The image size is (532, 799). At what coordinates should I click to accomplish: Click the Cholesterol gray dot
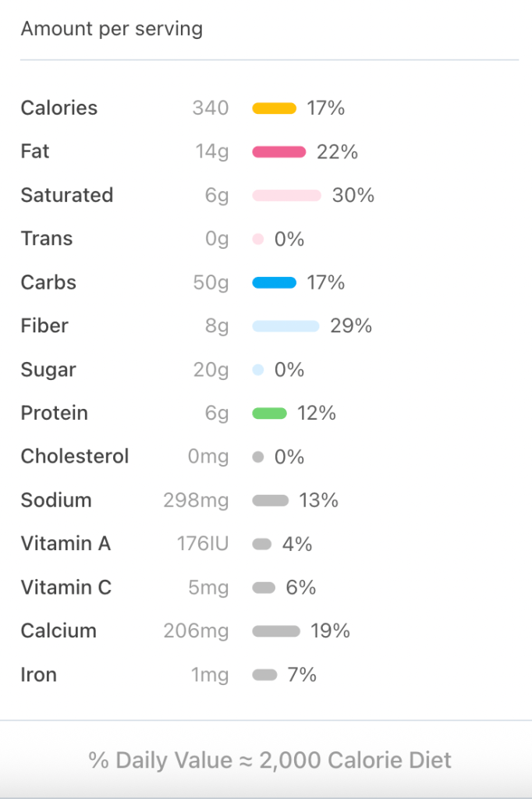click(258, 457)
